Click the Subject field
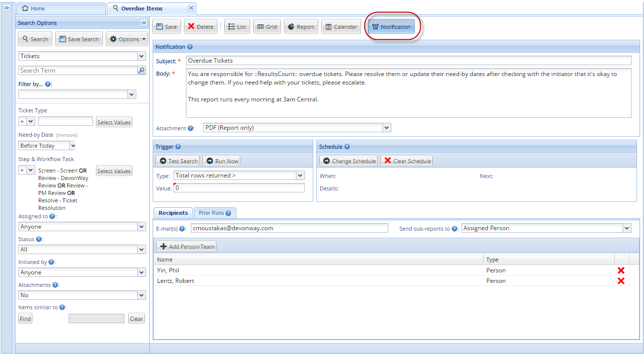 point(408,61)
